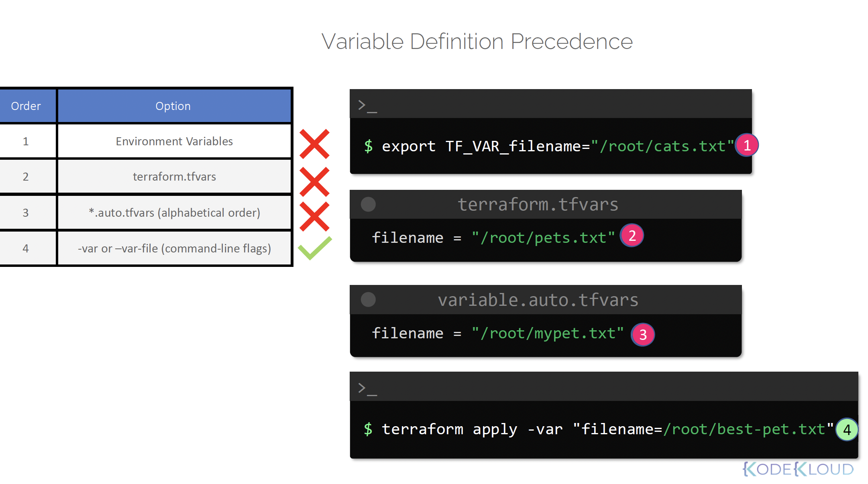Select the -var or -var-file table cell

(x=174, y=248)
